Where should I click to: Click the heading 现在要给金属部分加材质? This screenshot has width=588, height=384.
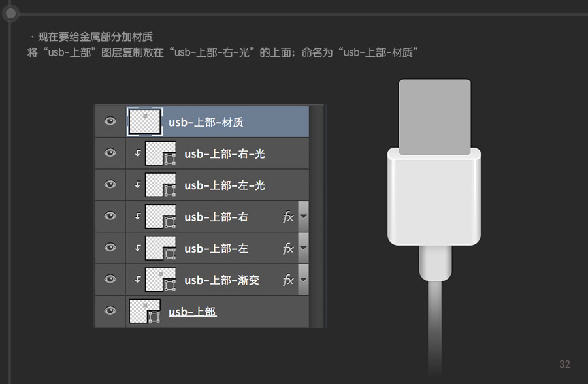click(x=95, y=37)
